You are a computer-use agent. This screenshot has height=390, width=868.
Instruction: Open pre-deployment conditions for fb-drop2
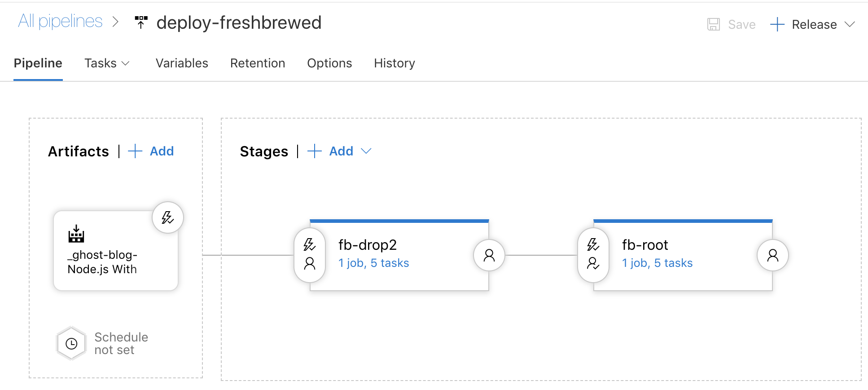(310, 255)
